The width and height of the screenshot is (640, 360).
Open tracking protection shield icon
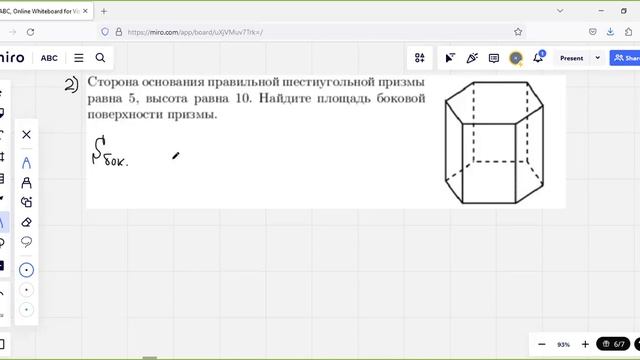(x=105, y=32)
